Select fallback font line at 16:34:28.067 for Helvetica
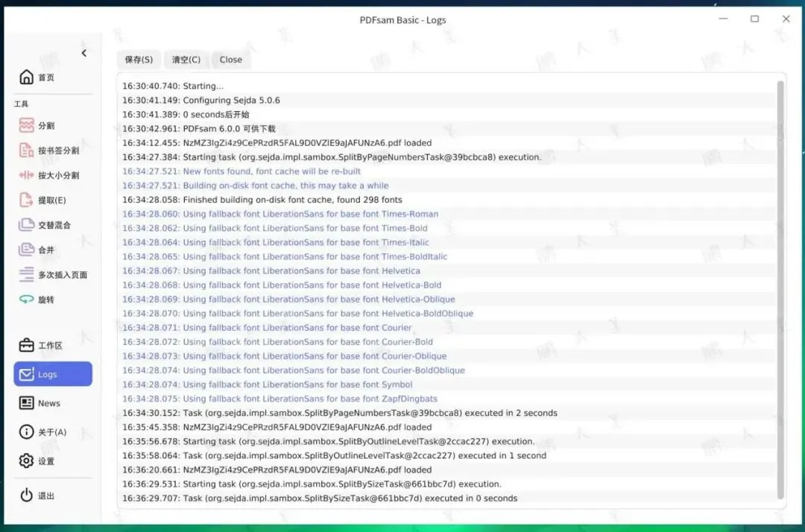Viewport: 805px width, 532px height. [x=446, y=270]
